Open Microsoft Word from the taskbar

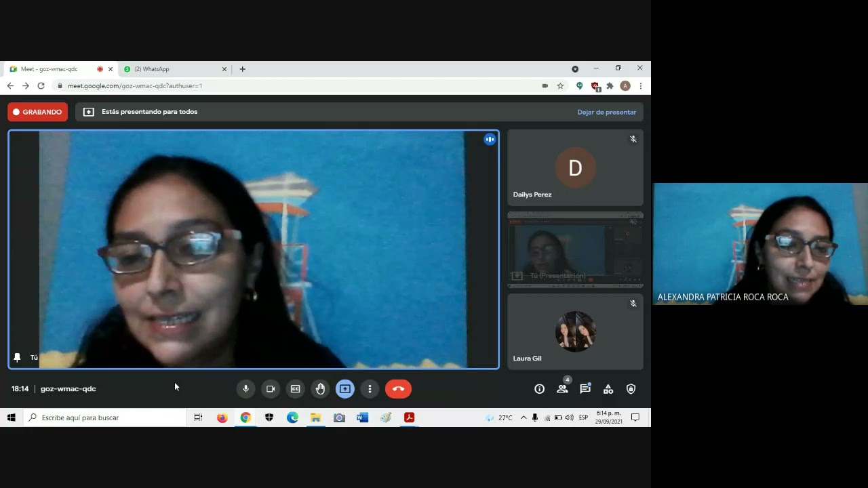click(x=362, y=418)
